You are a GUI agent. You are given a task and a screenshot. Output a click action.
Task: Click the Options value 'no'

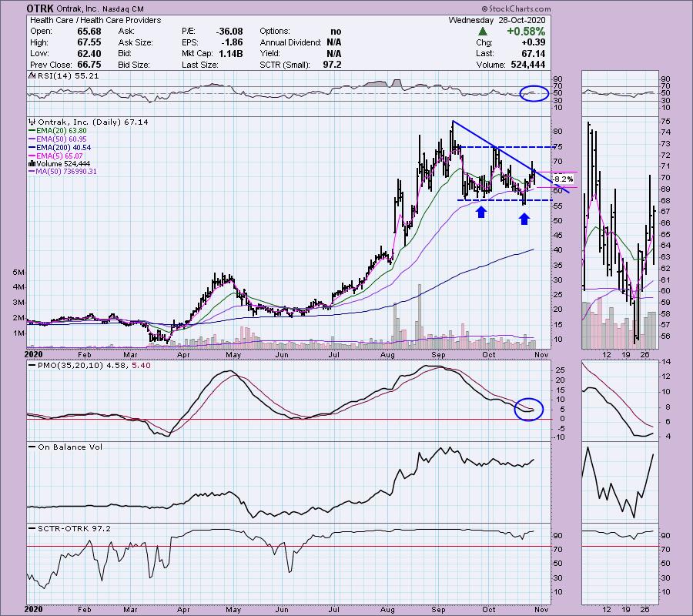(336, 32)
